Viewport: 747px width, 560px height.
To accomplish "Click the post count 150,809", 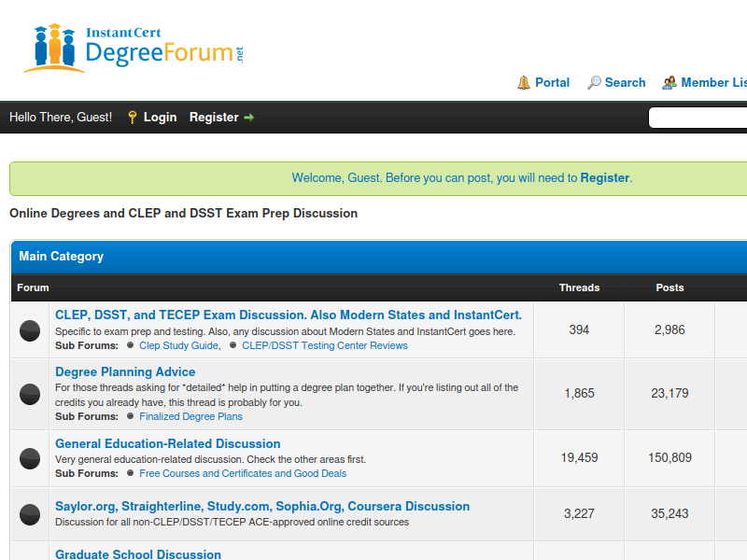I will point(669,457).
